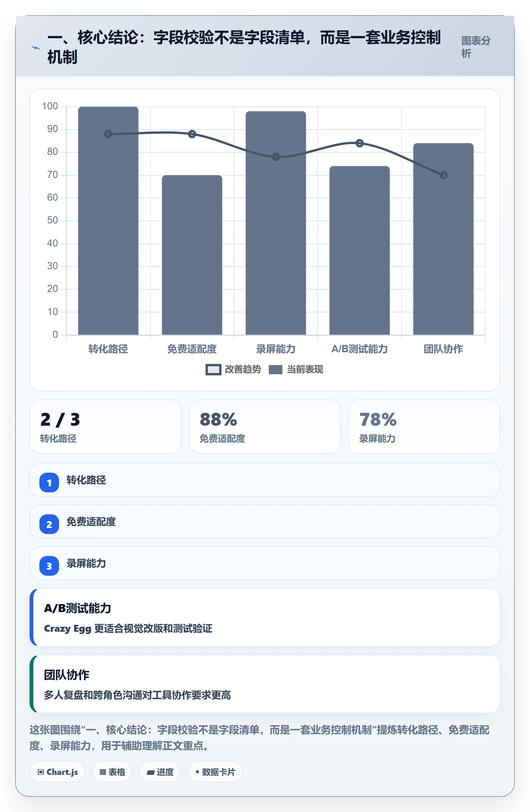Click the 当前表现 legend label
530x812 pixels.
pyautogui.click(x=305, y=370)
